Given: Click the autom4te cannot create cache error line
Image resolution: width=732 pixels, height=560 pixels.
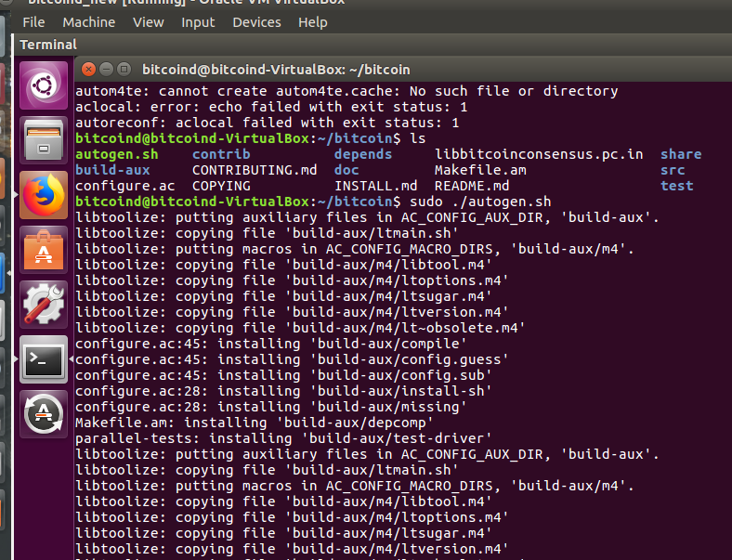Looking at the screenshot, I should 346,91.
